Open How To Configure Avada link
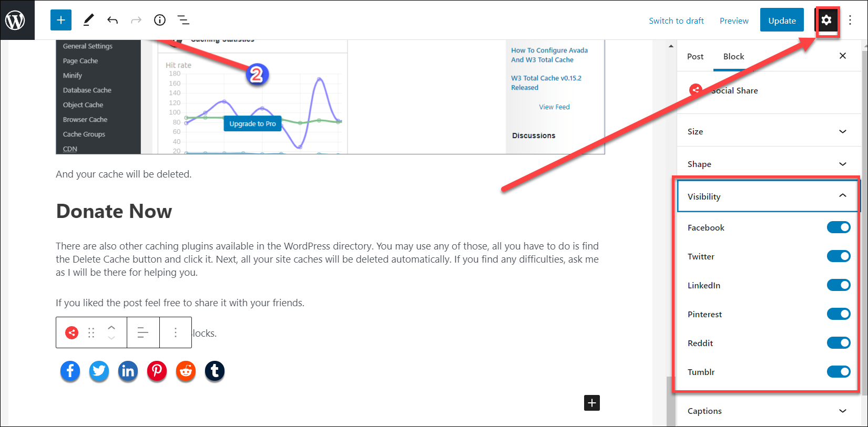 click(x=549, y=55)
